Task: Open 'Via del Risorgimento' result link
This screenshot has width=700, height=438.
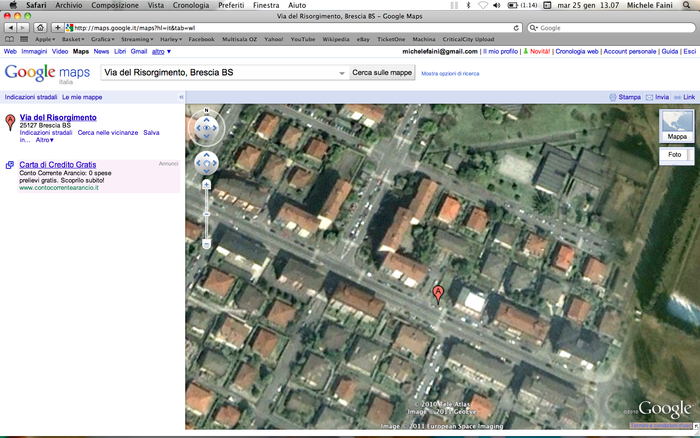Action: pos(58,117)
